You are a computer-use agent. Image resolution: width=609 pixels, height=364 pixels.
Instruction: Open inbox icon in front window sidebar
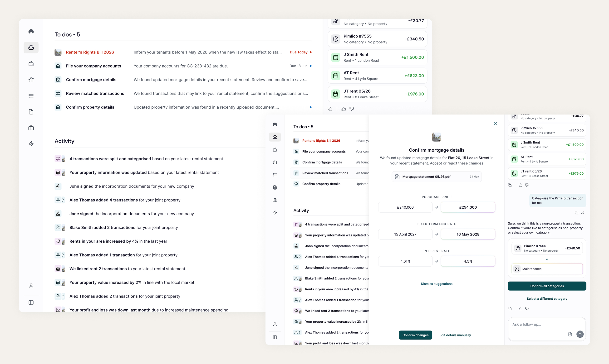pos(275,137)
